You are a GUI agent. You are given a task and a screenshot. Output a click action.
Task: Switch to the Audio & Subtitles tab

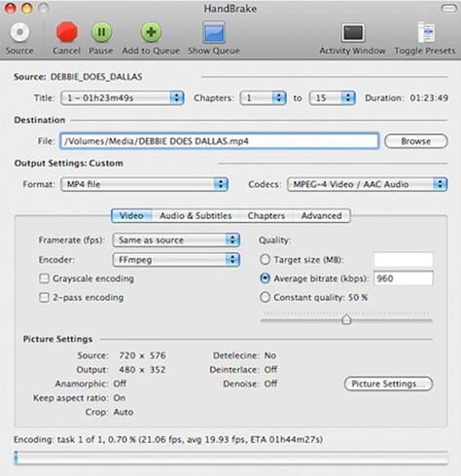195,216
